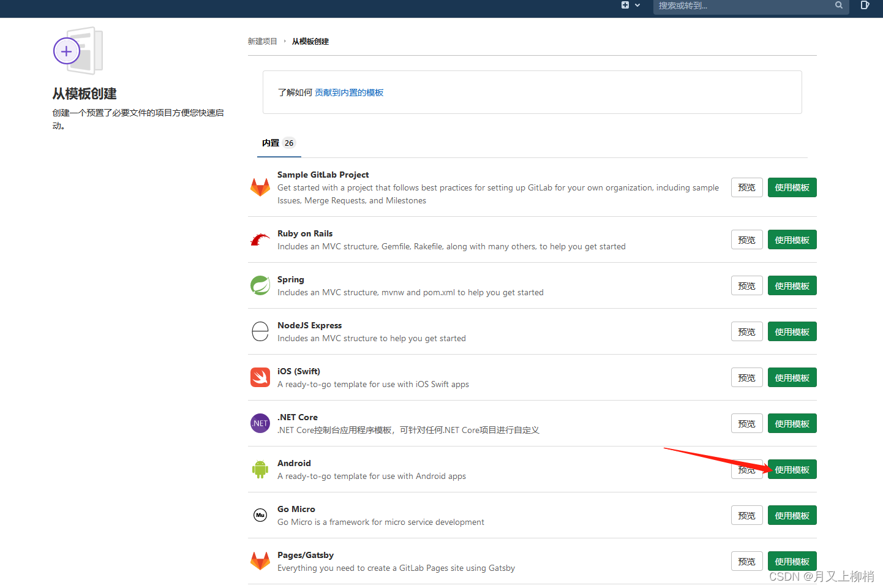Viewport: 883px width, 588px height.
Task: Preview the Pages/Gatsby template
Action: [x=747, y=562]
